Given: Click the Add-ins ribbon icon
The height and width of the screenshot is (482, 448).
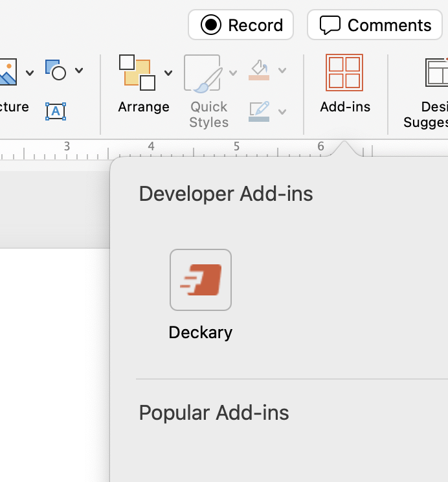Looking at the screenshot, I should point(344,73).
